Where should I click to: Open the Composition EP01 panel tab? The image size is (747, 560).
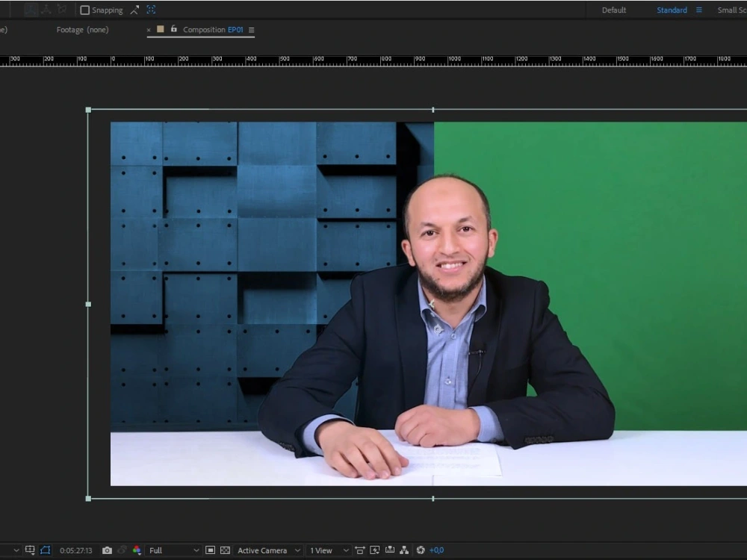coord(213,30)
